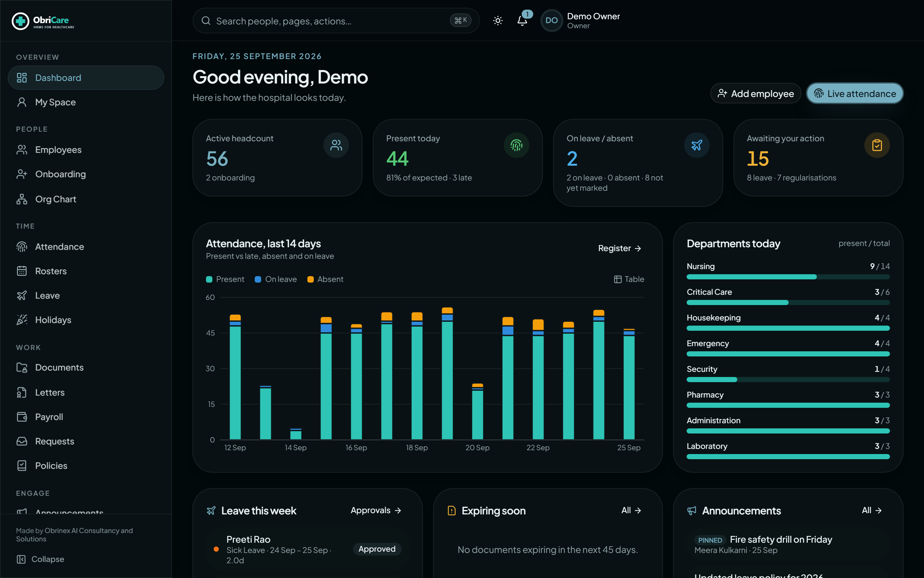Focus the search people, pages, actions field
The image size is (924, 578).
point(336,21)
